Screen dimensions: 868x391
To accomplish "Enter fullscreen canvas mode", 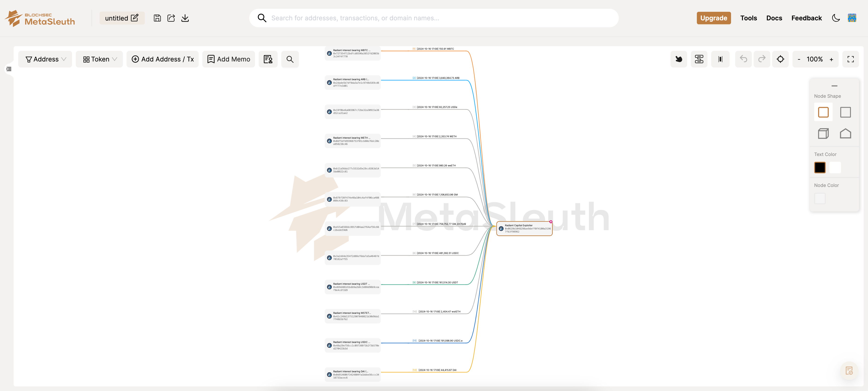I will click(850, 59).
